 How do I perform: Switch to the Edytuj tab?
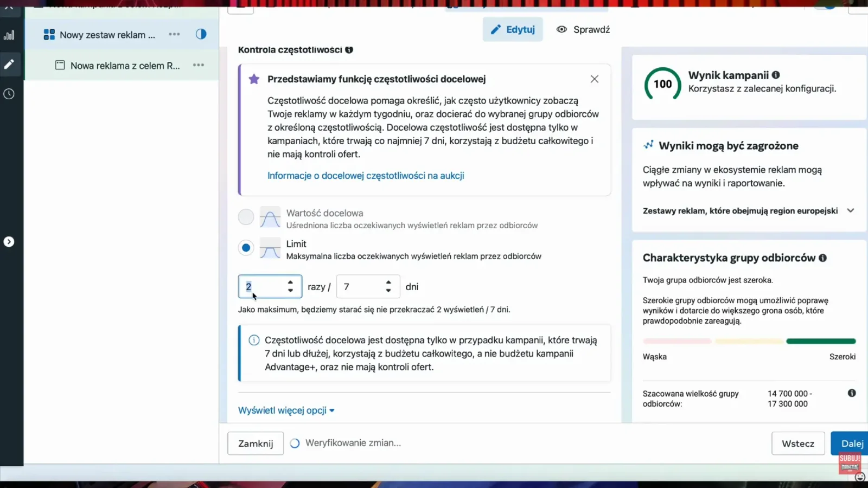[x=513, y=30]
